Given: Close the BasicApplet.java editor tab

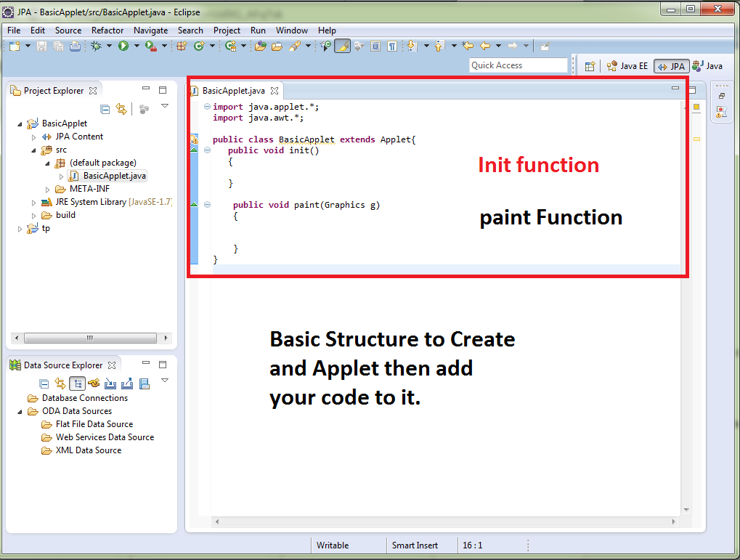Looking at the screenshot, I should click(x=275, y=91).
